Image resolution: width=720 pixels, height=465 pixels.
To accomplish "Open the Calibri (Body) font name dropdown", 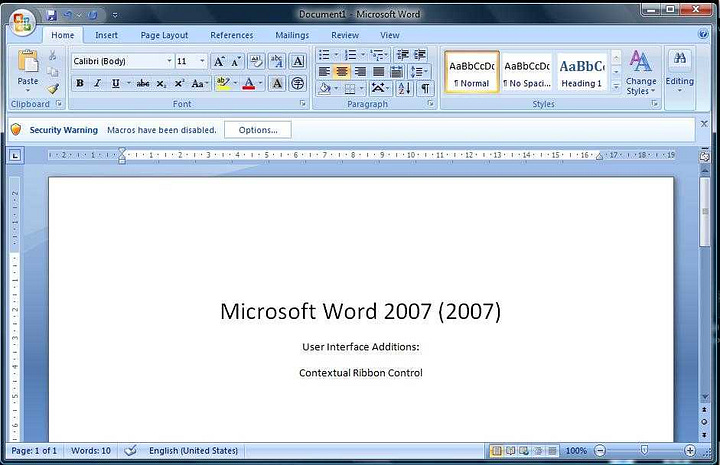I will click(x=169, y=61).
